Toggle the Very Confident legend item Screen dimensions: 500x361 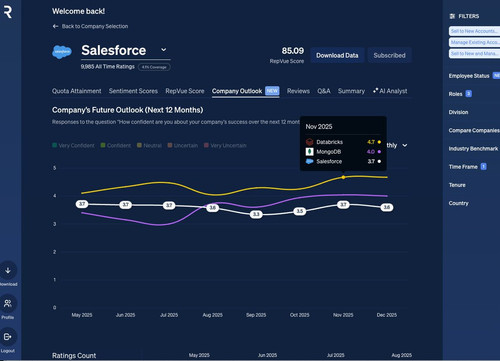tap(73, 145)
